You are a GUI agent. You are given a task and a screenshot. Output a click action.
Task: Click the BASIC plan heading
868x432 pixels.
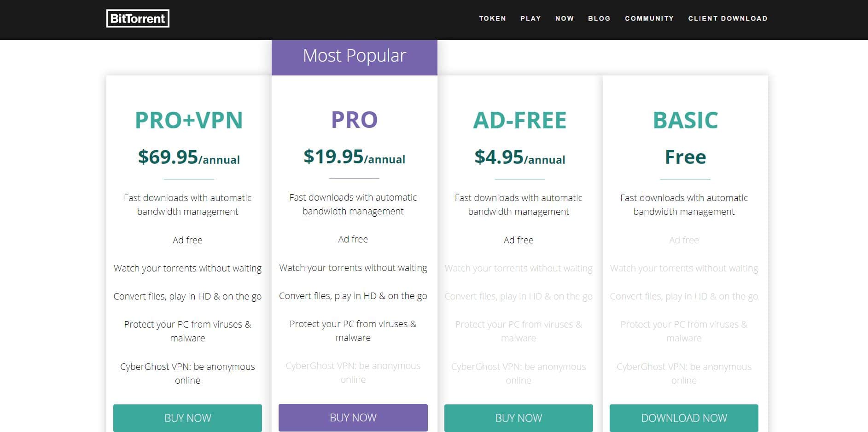(x=685, y=120)
